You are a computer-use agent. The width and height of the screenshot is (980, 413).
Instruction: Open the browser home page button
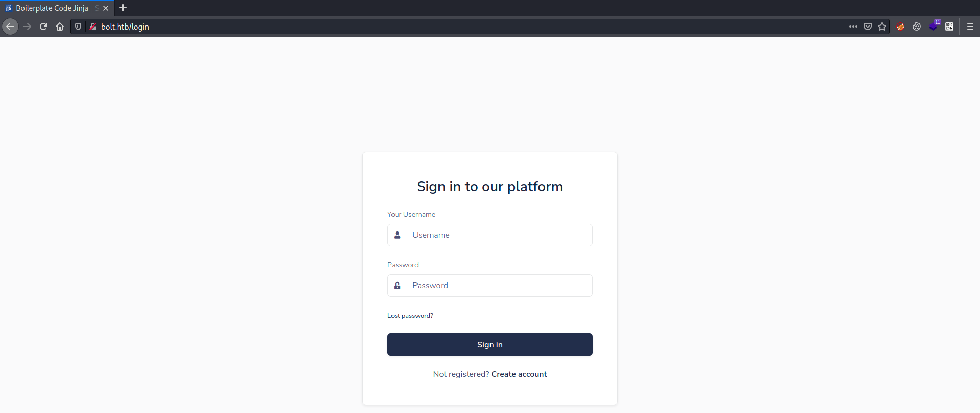(x=60, y=27)
